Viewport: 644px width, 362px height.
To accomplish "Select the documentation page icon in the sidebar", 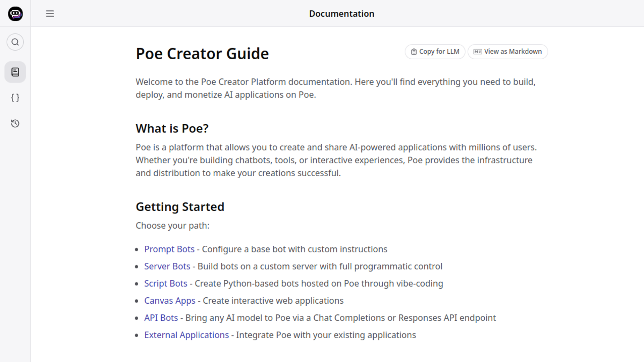I will 15,72.
